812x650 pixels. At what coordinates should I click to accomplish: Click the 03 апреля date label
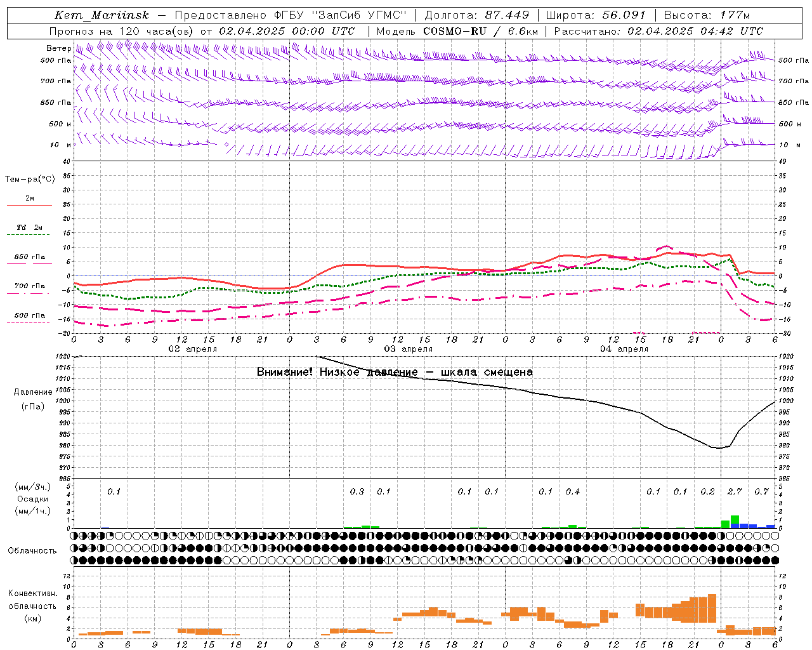point(409,349)
